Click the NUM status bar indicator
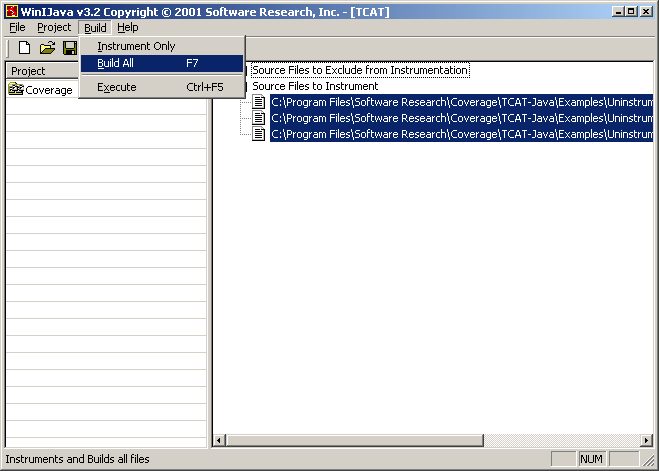The width and height of the screenshot is (659, 471). coord(591,459)
